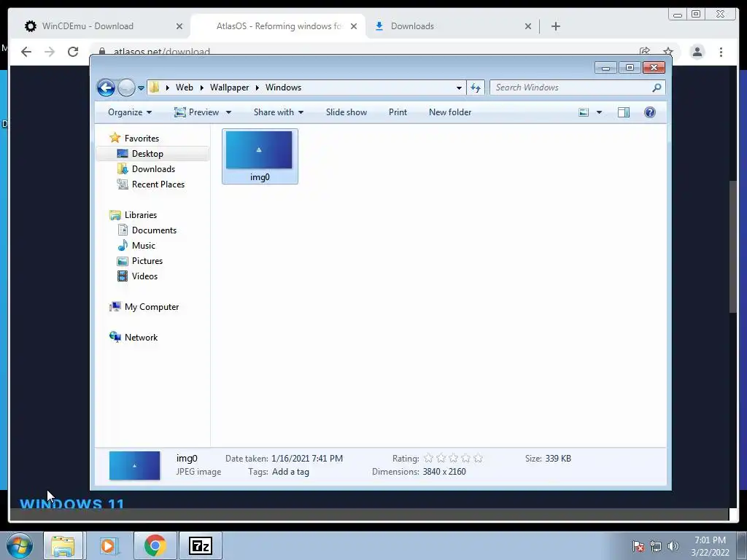The image size is (747, 560).
Task: Click the Forward arrow button in Explorer
Action: point(126,87)
